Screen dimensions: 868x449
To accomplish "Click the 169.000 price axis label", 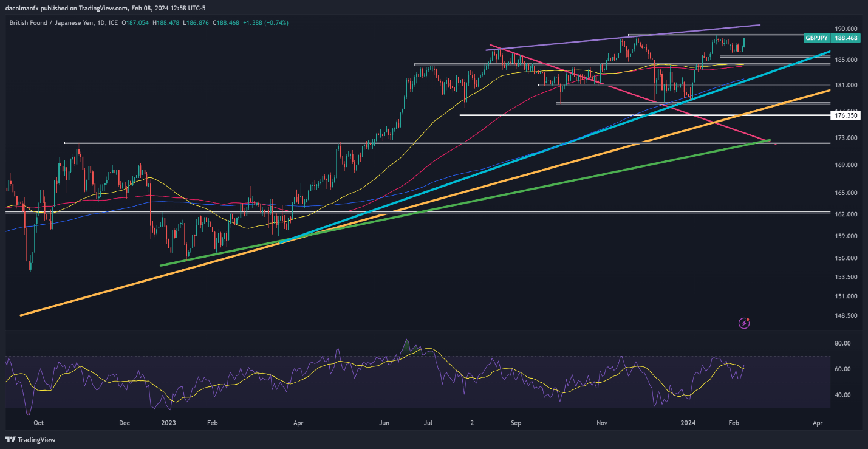I will pos(846,165).
